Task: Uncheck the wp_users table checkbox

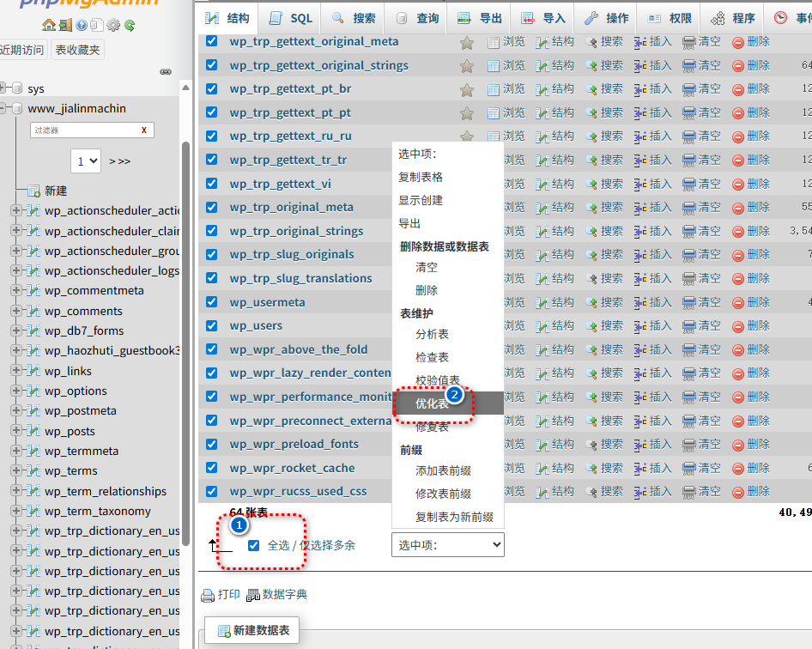Action: click(212, 325)
